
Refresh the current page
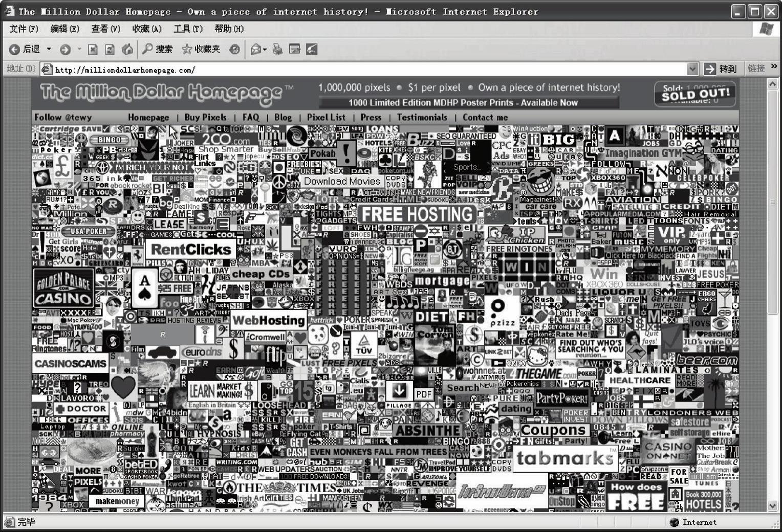coord(110,49)
